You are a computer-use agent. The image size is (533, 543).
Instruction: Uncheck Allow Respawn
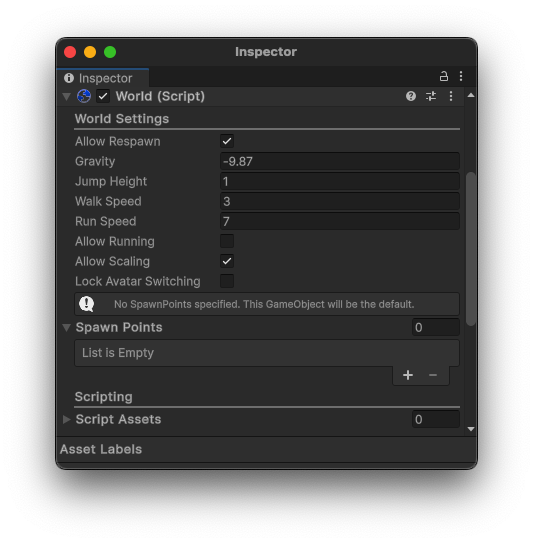click(x=227, y=141)
